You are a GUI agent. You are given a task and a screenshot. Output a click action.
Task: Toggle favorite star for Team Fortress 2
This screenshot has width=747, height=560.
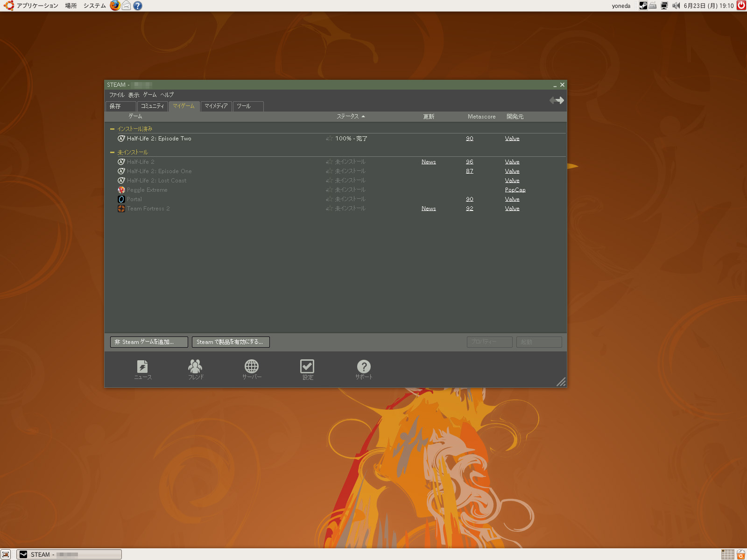pyautogui.click(x=329, y=209)
